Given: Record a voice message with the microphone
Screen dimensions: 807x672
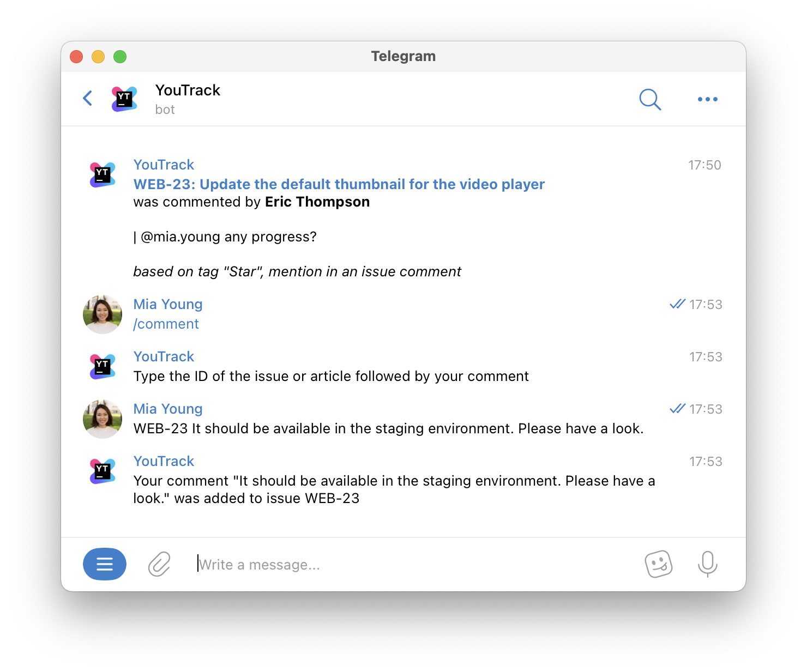Looking at the screenshot, I should coord(707,564).
